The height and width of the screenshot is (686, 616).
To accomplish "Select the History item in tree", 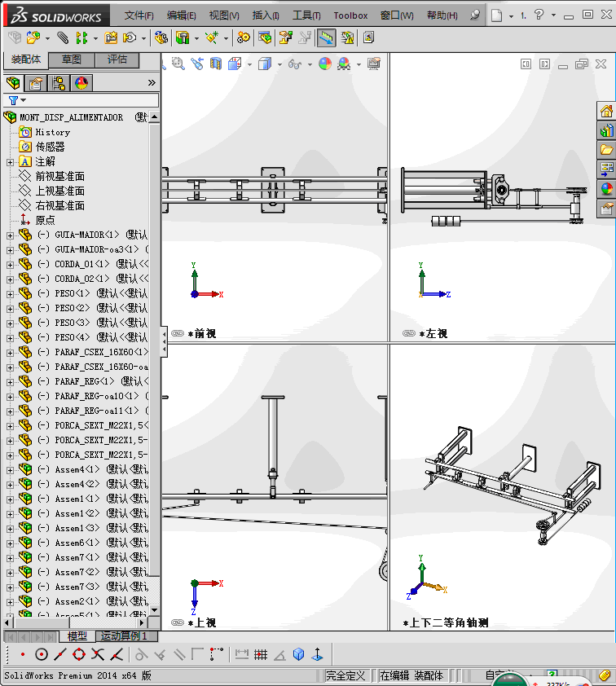I will pos(52,132).
